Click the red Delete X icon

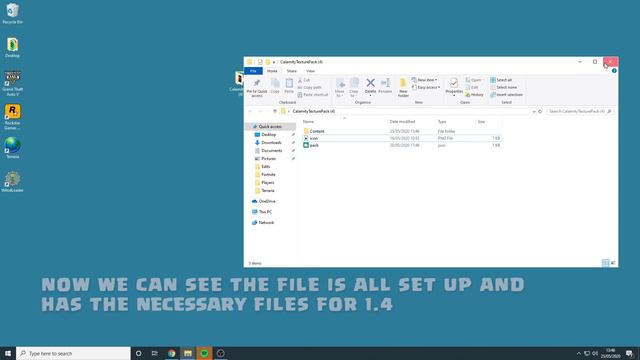pyautogui.click(x=370, y=83)
